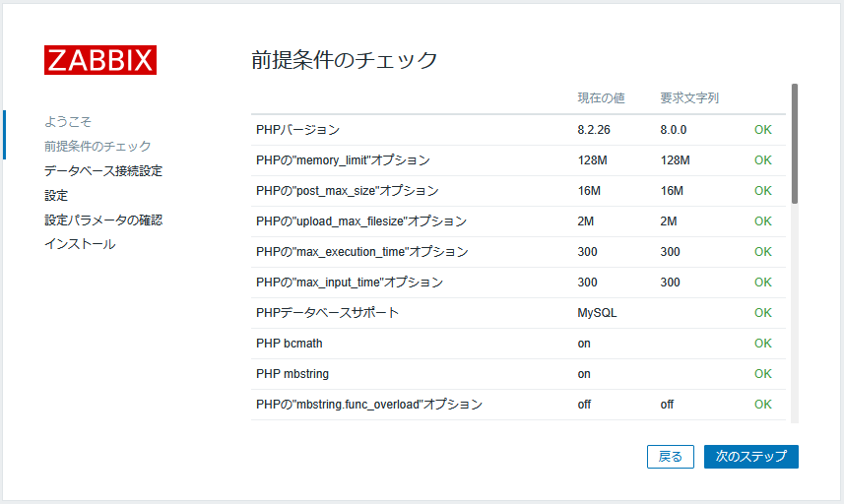Select 設定 step in sidebar
Screen dimensions: 844x504
(x=56, y=196)
